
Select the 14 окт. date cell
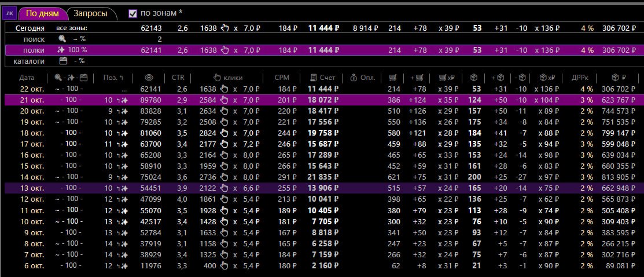pos(32,177)
